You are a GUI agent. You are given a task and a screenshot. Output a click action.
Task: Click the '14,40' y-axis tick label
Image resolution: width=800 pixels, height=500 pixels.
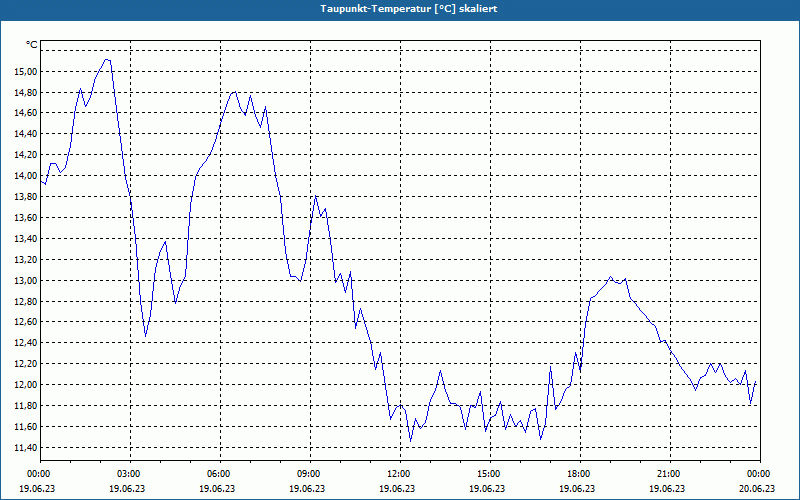coord(26,134)
